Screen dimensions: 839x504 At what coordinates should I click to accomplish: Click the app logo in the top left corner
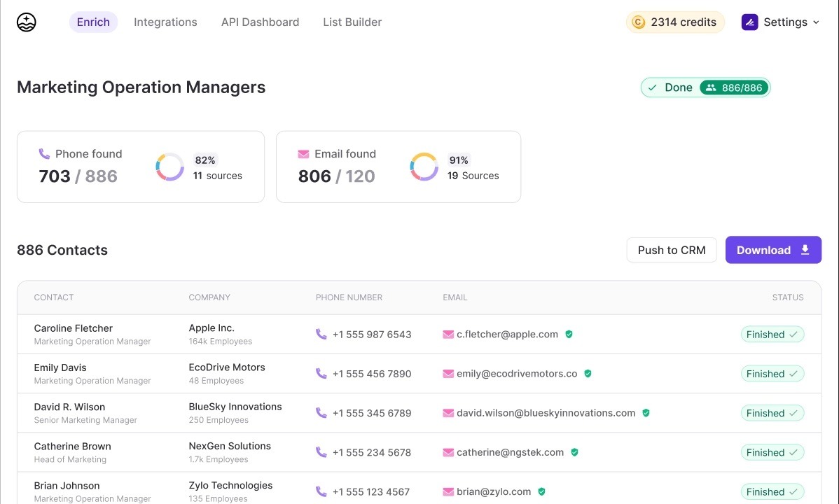(26, 22)
